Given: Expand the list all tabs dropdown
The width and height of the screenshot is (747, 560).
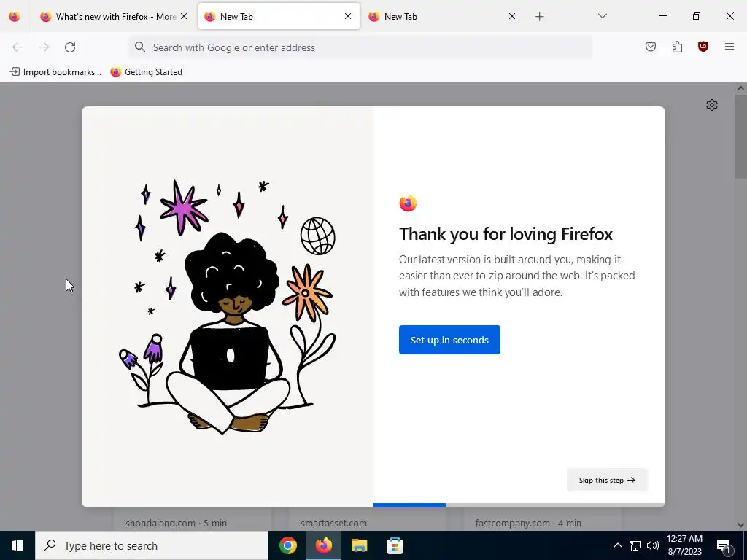Looking at the screenshot, I should 602,16.
